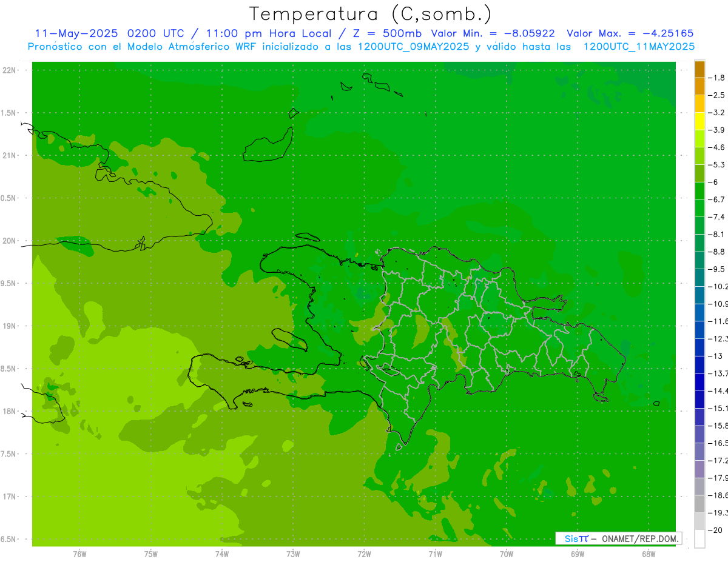Click the 22N latitude label
The height and width of the screenshot is (562, 728).
[8, 70]
